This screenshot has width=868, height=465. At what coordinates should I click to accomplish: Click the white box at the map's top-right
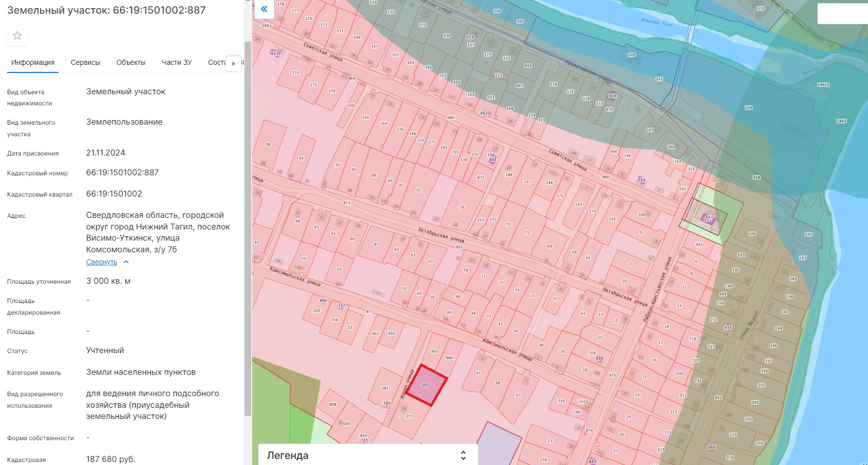coord(842,14)
